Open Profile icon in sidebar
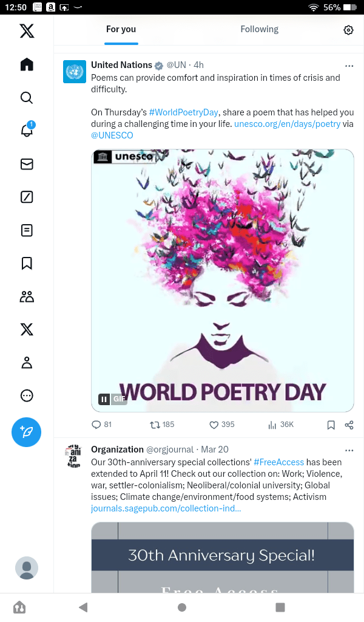Screen dimensions: 364x622 click(x=27, y=363)
